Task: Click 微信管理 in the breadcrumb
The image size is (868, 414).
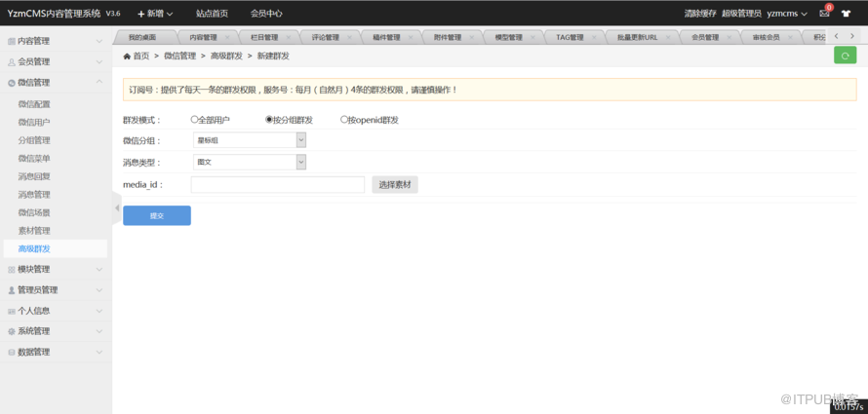Action: click(179, 56)
